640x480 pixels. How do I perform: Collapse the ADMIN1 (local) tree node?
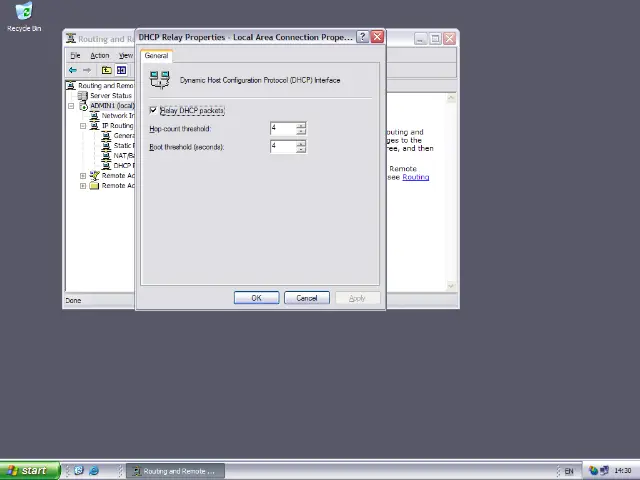click(x=72, y=106)
